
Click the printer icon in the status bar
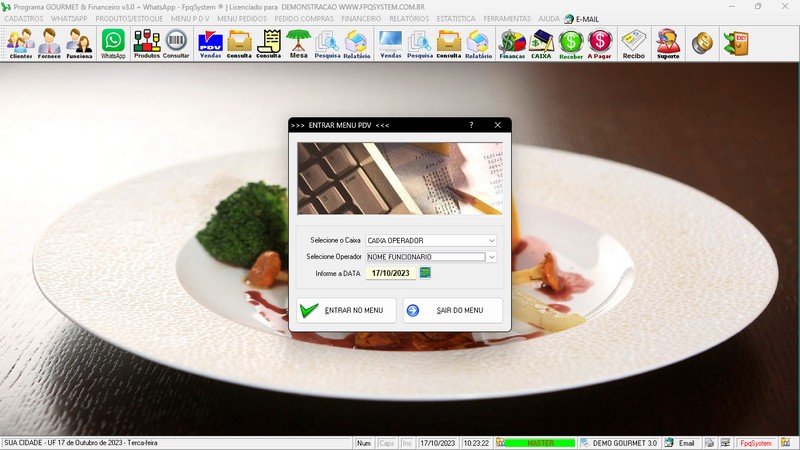[709, 443]
